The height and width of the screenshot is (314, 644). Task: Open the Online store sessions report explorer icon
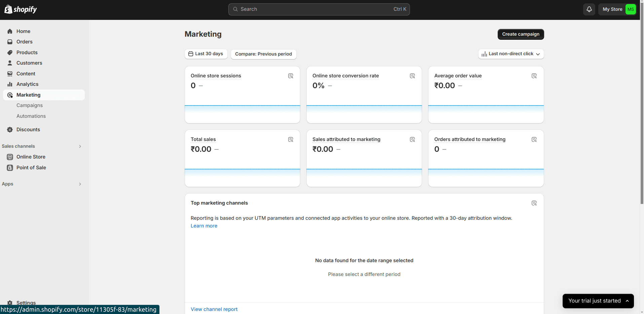click(290, 76)
